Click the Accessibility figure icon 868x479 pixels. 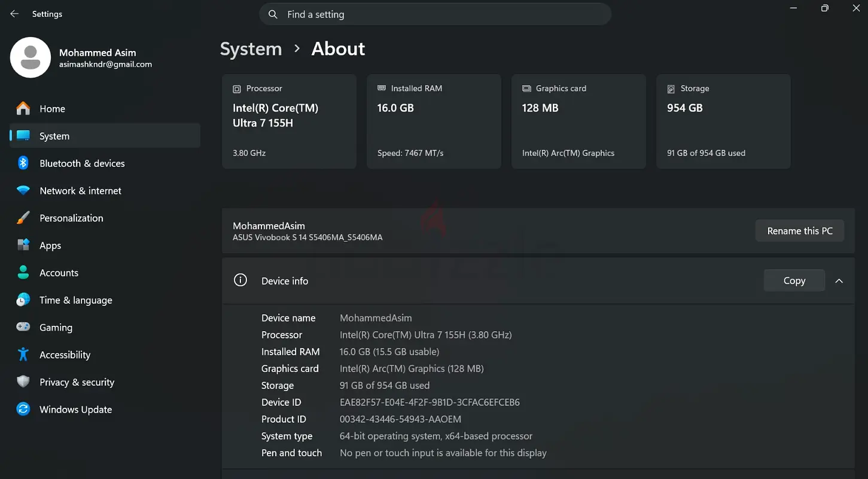pyautogui.click(x=23, y=354)
